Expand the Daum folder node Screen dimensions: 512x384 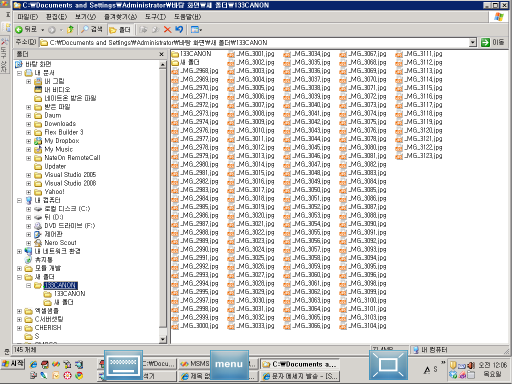(x=28, y=116)
